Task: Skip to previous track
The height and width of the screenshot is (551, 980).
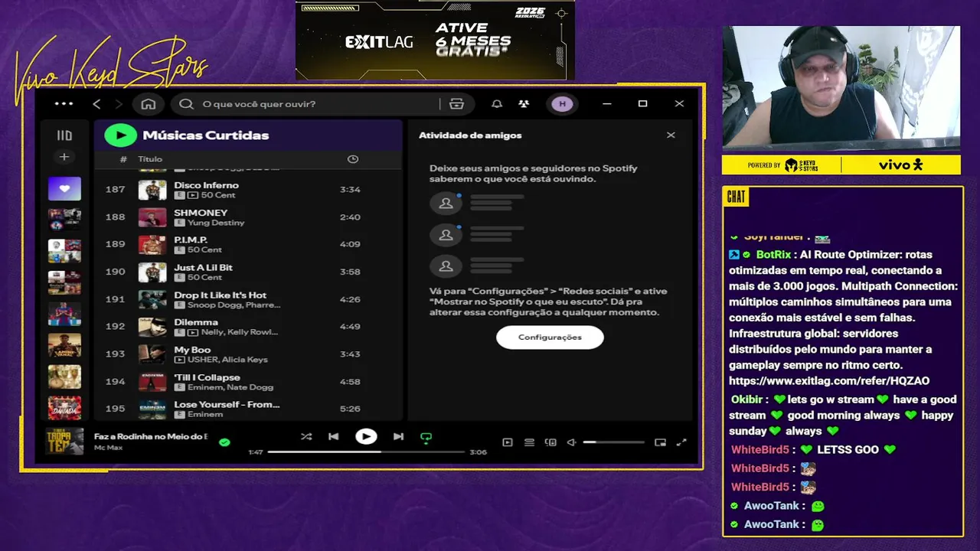Action: coord(334,437)
